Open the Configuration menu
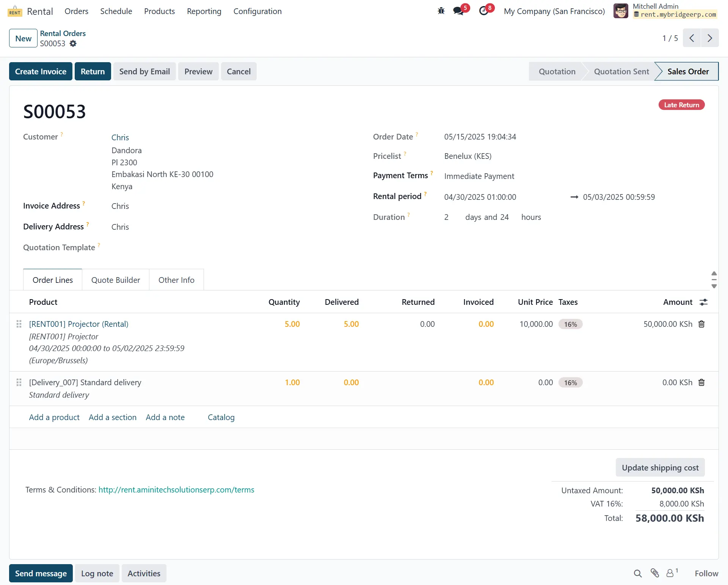 coord(257,11)
